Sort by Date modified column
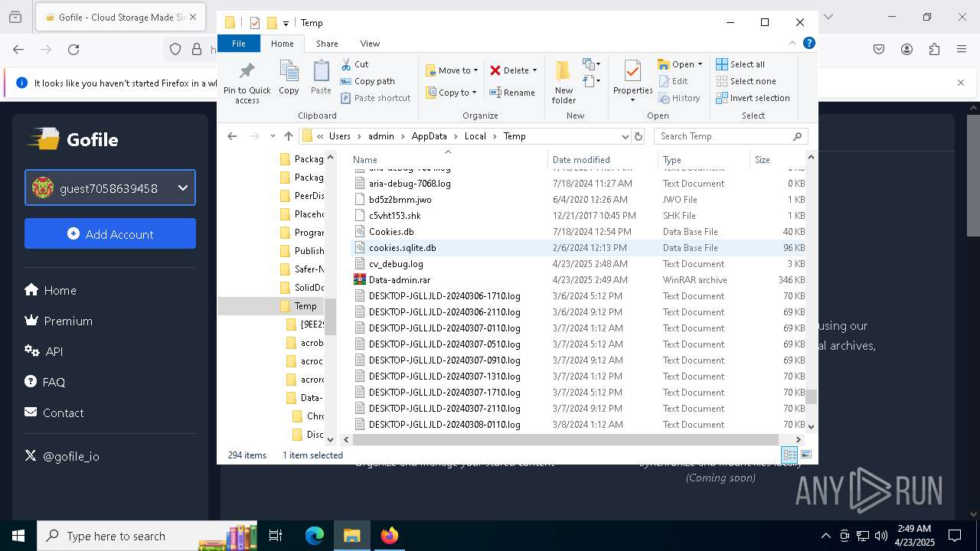Screen dimensions: 980x551 tap(603, 159)
